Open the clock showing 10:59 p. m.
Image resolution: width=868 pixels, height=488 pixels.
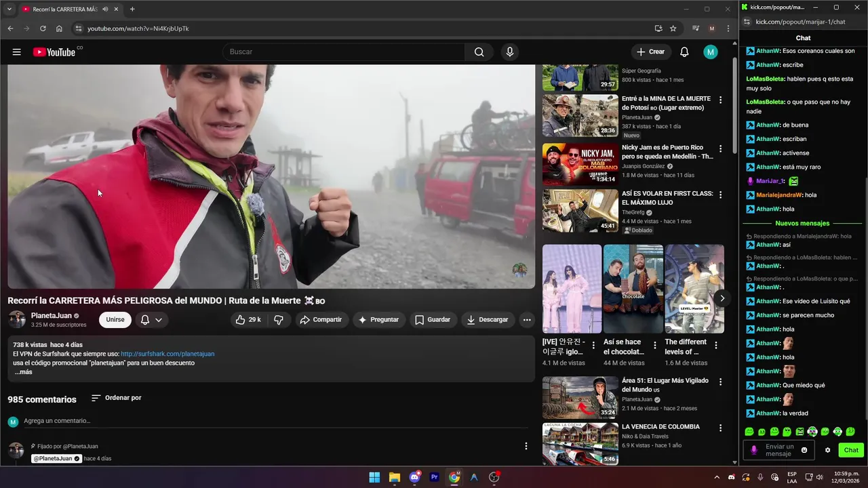846,477
